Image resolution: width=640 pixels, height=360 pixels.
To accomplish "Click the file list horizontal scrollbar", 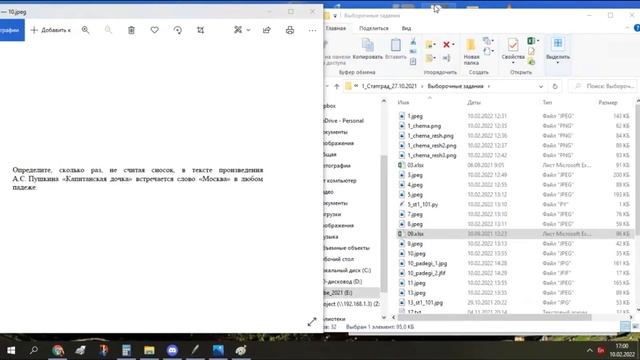I will (494, 317).
